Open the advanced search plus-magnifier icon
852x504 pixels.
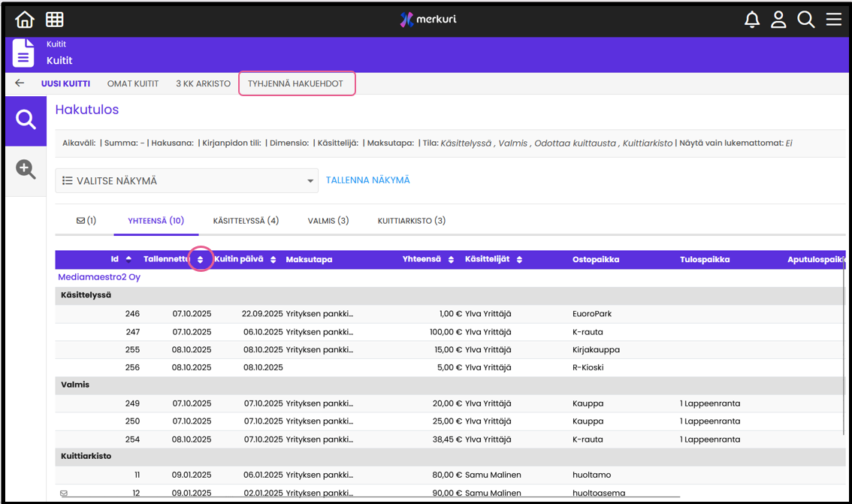click(x=26, y=170)
